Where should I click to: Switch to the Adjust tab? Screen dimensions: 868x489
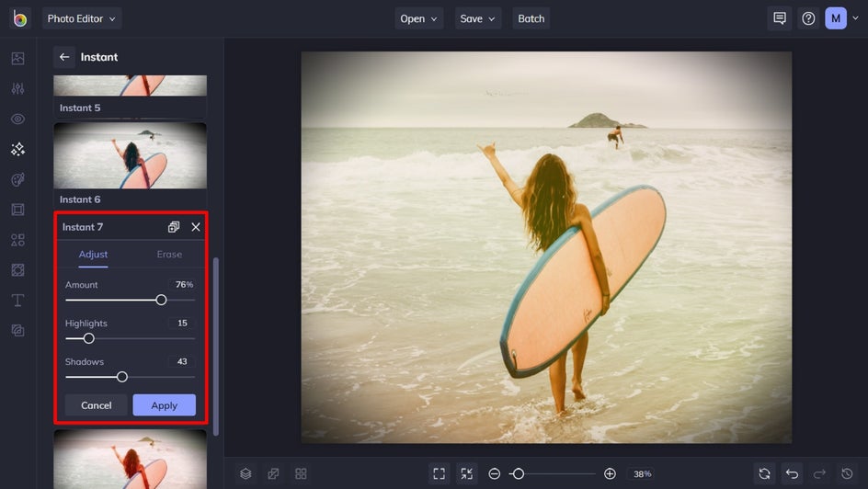(x=93, y=255)
